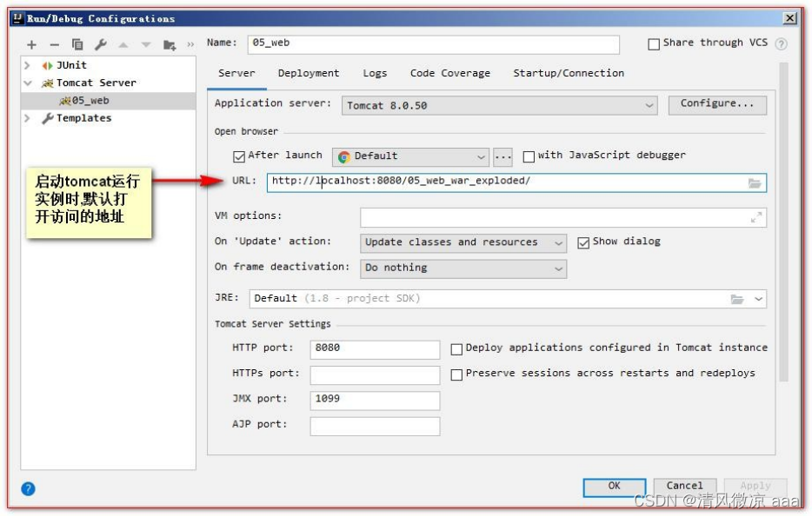Image resolution: width=812 pixels, height=517 pixels.
Task: Click HTTP port field 8080
Action: (x=375, y=349)
